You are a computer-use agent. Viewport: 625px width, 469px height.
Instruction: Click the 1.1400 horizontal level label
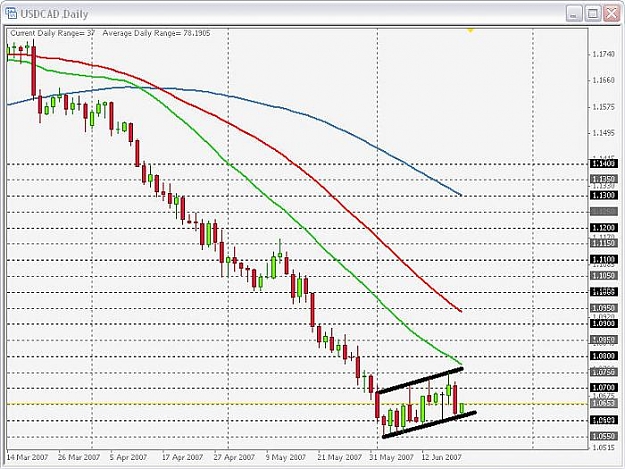tap(603, 164)
